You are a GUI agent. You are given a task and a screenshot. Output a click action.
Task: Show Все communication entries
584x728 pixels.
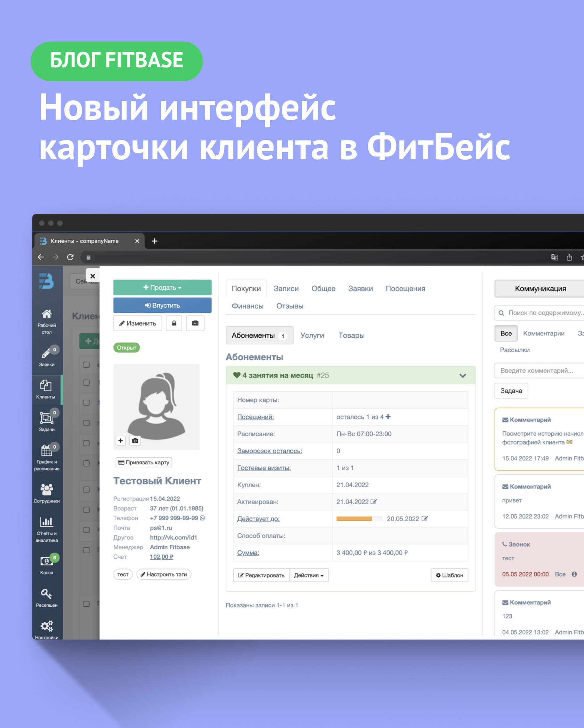[x=506, y=333]
